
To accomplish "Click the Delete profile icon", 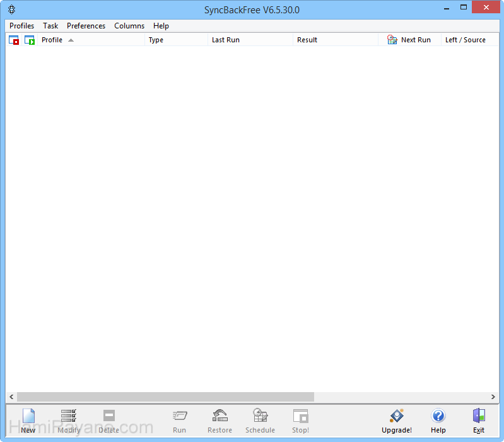I will [x=109, y=415].
